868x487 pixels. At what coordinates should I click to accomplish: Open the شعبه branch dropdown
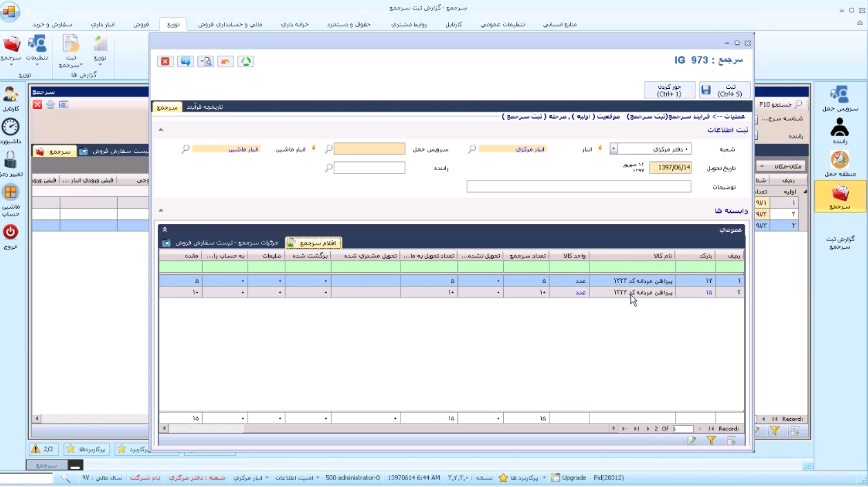coord(614,149)
